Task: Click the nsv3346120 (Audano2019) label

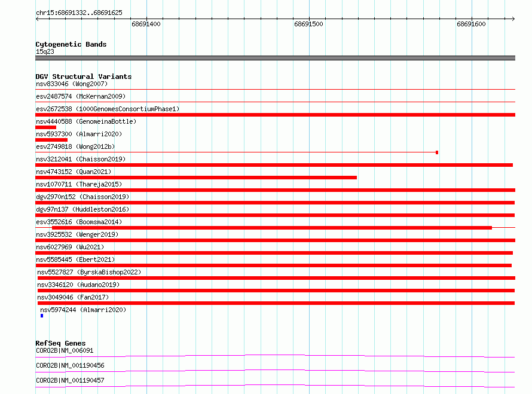Action: tap(78, 285)
